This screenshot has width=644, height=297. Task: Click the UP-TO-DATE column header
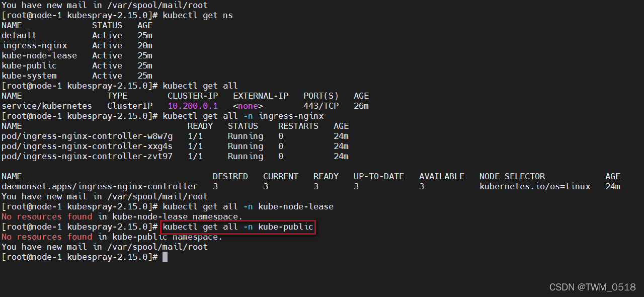point(378,177)
